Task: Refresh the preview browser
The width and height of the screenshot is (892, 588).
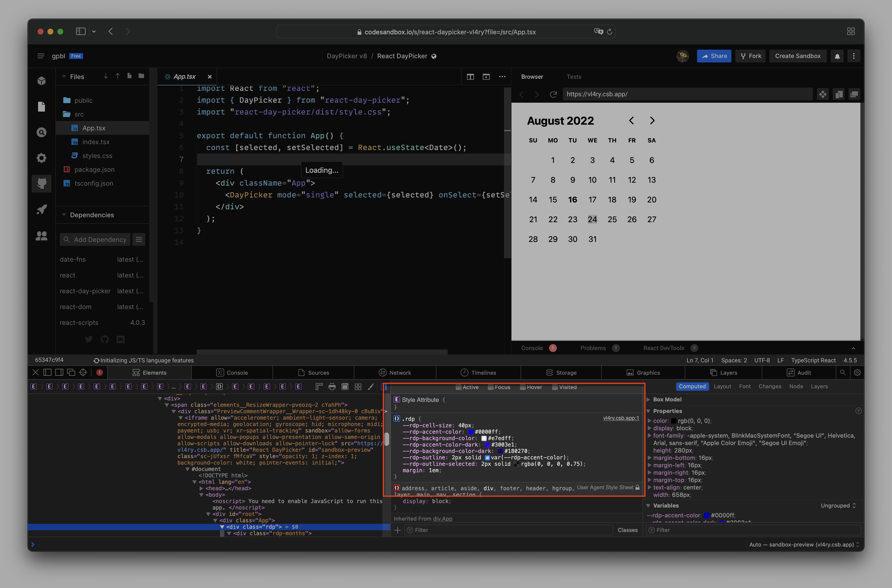Action: tap(553, 94)
